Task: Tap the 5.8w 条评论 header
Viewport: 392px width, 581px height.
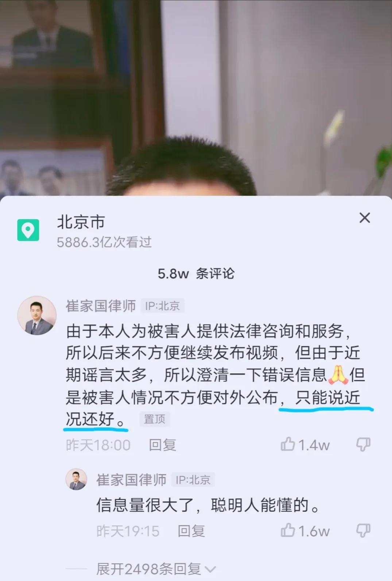Action: pos(196,273)
